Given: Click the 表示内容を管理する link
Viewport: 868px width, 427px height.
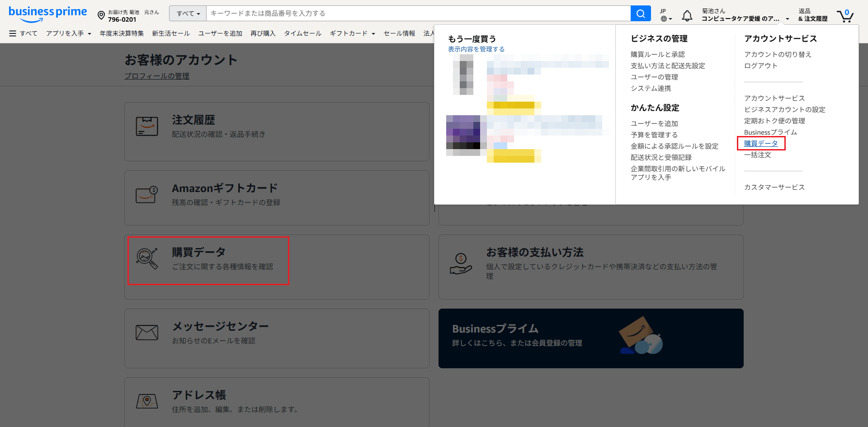Looking at the screenshot, I should point(476,49).
